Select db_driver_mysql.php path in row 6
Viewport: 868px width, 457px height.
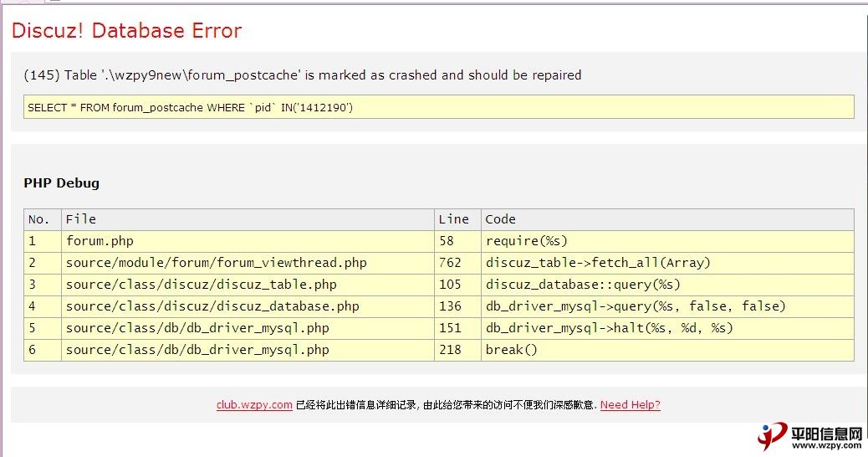(x=248, y=350)
